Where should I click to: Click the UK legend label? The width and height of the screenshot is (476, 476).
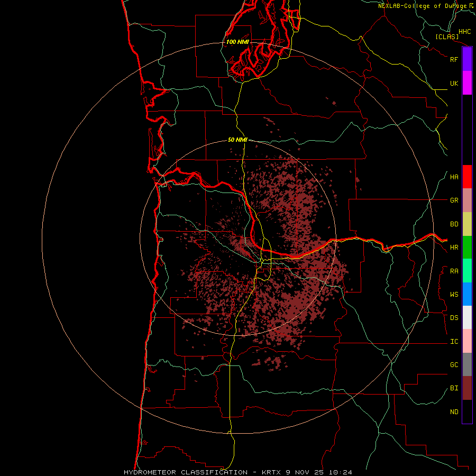(x=454, y=83)
